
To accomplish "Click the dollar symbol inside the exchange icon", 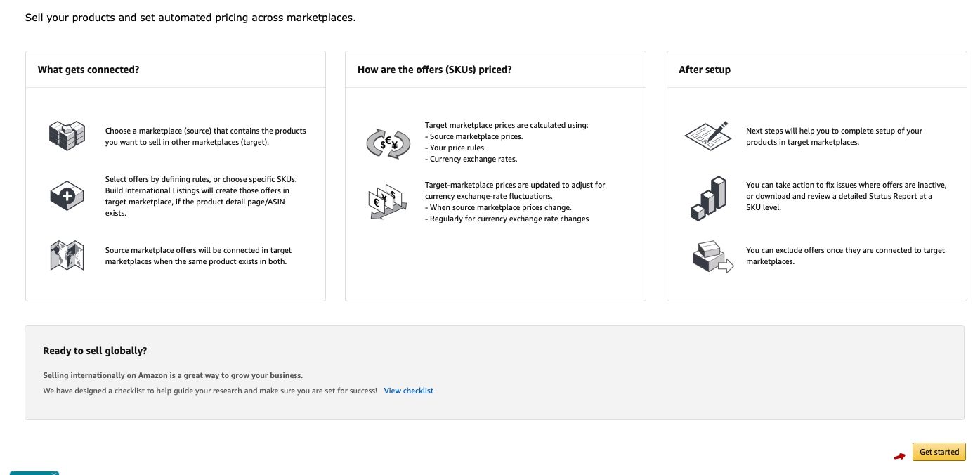I will coord(383,145).
